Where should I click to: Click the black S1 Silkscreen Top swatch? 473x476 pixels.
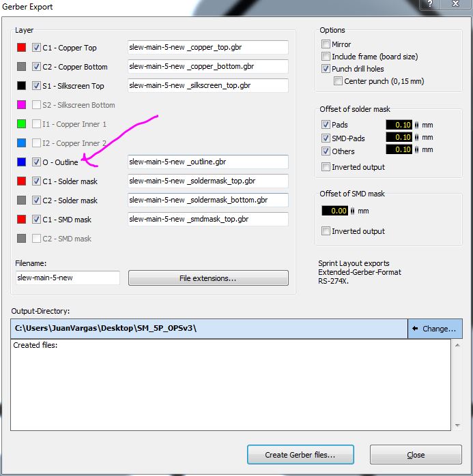pos(21,86)
